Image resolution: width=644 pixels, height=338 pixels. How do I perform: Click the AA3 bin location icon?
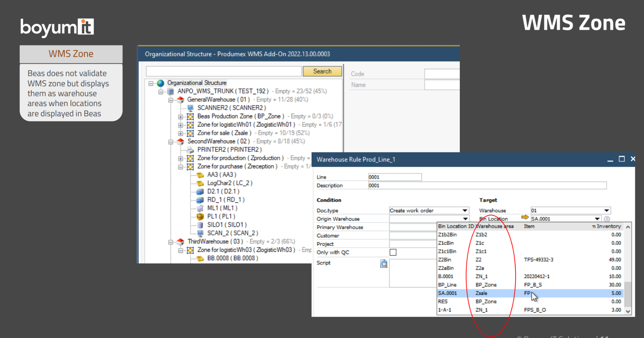(200, 175)
